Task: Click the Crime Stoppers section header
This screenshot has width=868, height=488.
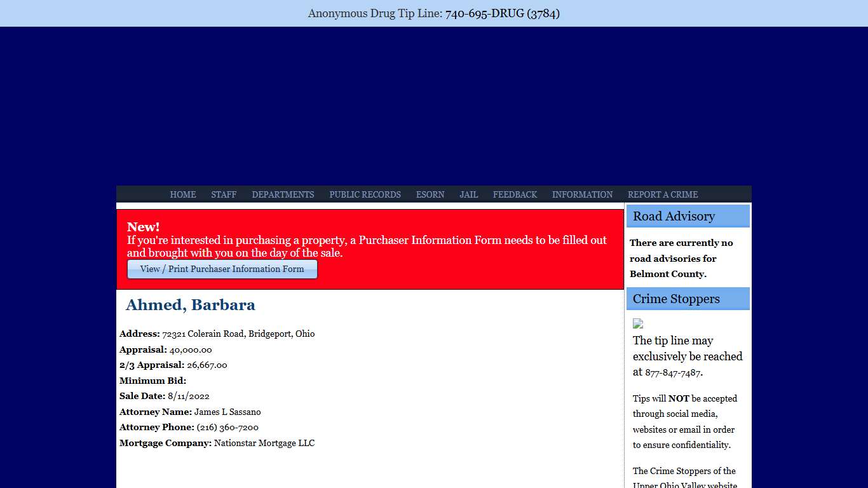Action: tap(688, 299)
